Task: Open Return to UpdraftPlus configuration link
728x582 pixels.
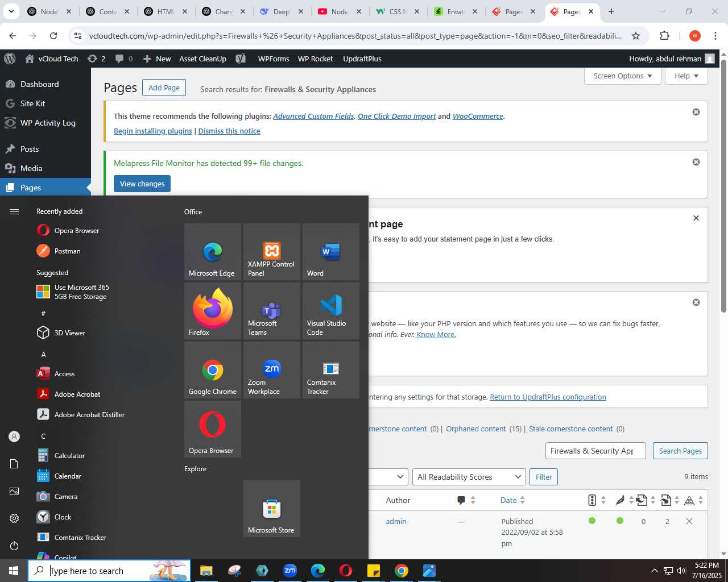Action: tap(548, 397)
